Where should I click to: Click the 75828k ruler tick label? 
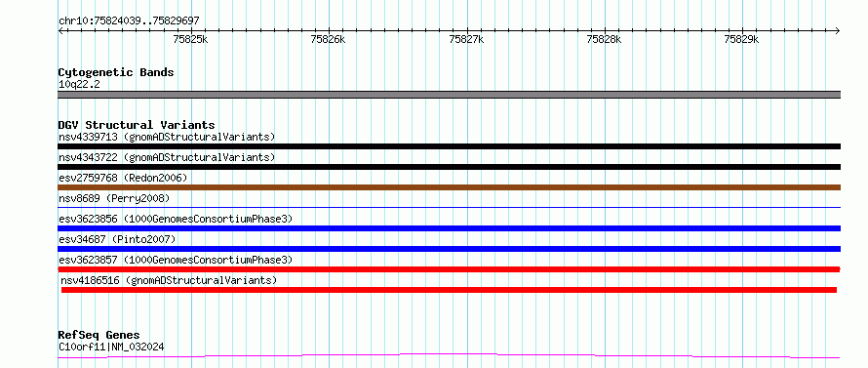pyautogui.click(x=604, y=39)
